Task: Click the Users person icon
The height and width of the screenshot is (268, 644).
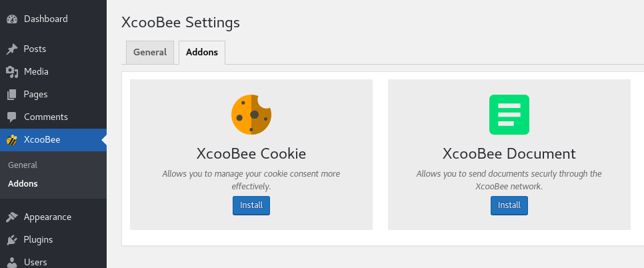Action: pos(12,262)
